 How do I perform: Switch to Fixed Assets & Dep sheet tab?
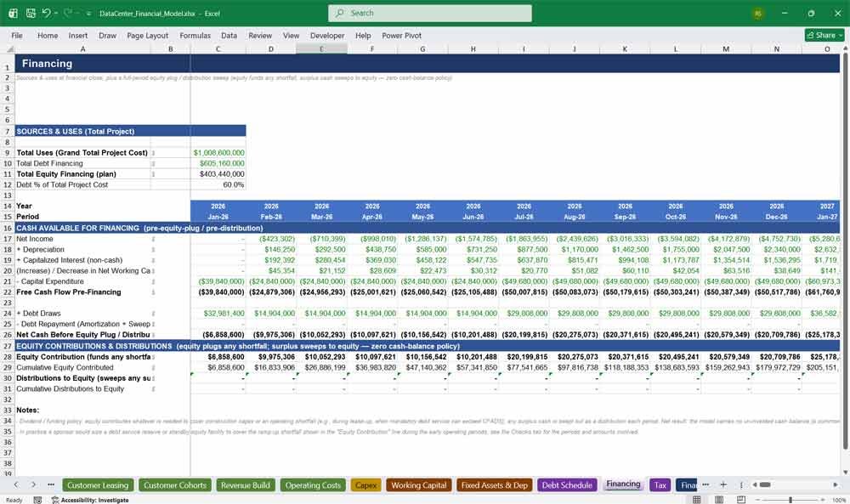coord(495,485)
